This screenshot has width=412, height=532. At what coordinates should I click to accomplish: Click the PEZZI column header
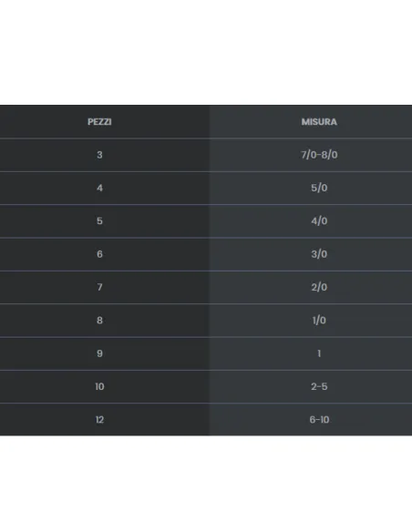[x=99, y=122]
